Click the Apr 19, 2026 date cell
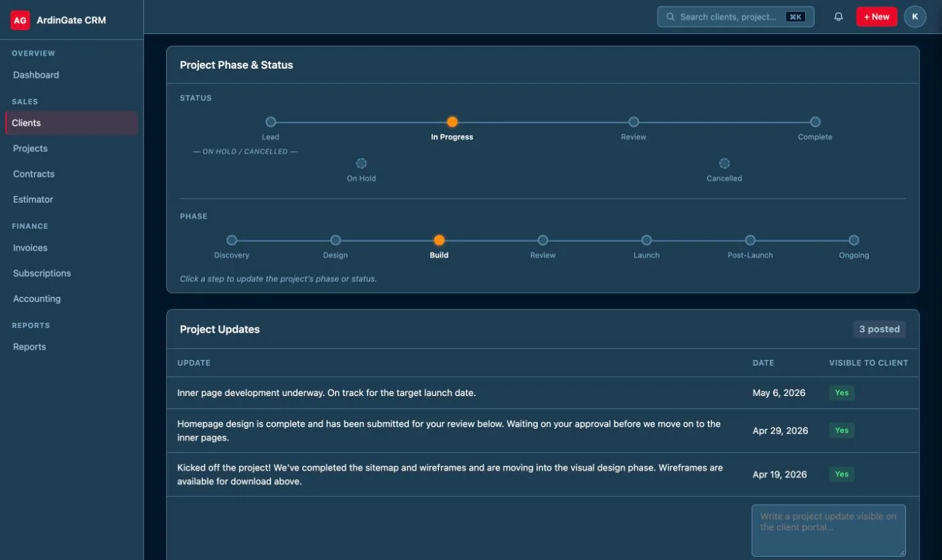Screen dimensions: 942x560 pyautogui.click(x=780, y=474)
